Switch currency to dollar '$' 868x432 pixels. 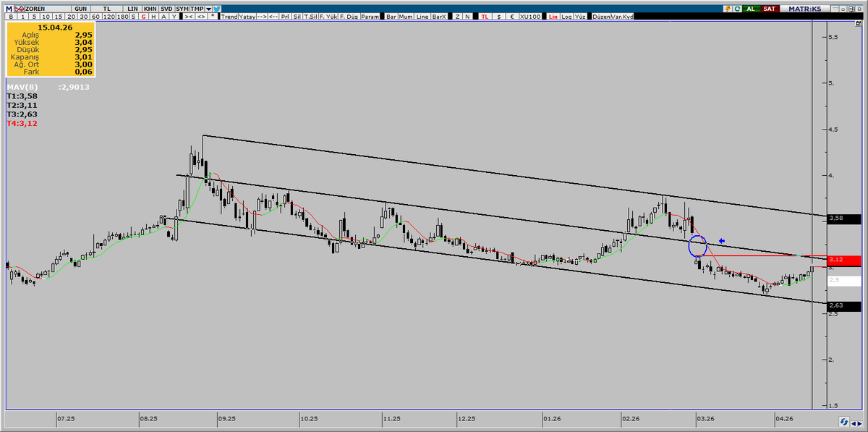coord(499,17)
